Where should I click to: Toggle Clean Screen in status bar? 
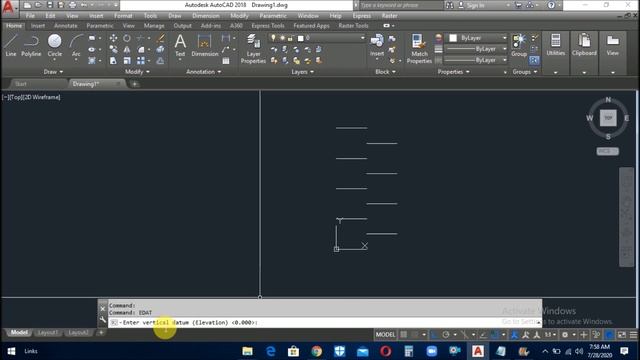[622, 335]
